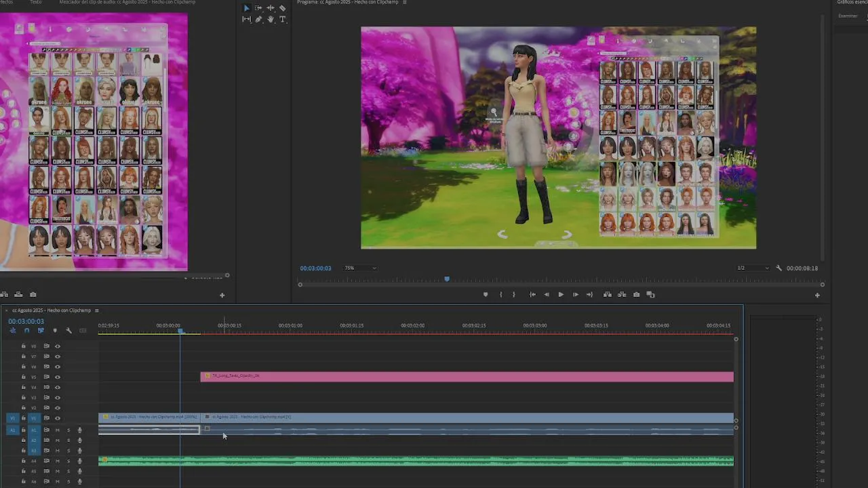The image size is (868, 488).
Task: Select the first cc Agosto 2025 clip on V1
Action: pos(149,418)
